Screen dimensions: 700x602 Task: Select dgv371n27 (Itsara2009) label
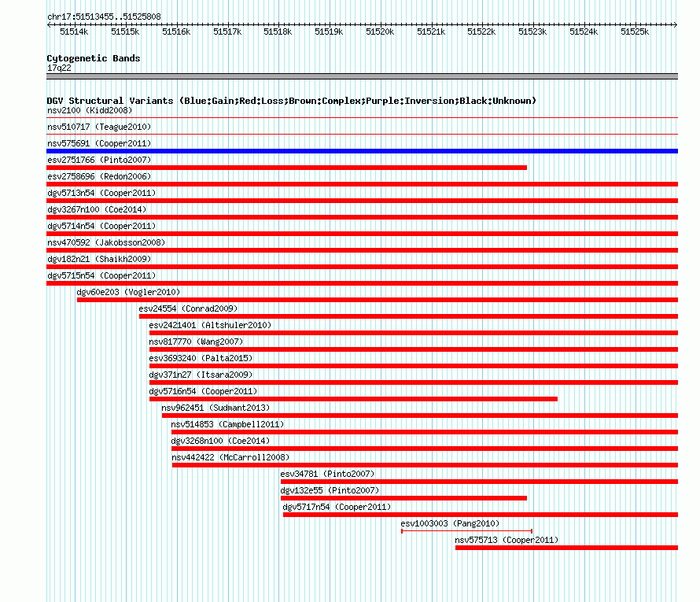[201, 375]
